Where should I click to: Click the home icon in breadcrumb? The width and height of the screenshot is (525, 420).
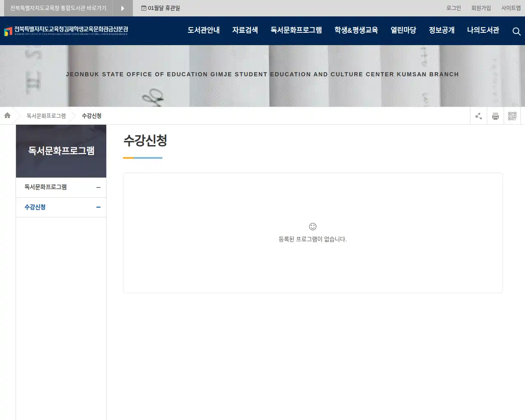[7, 116]
